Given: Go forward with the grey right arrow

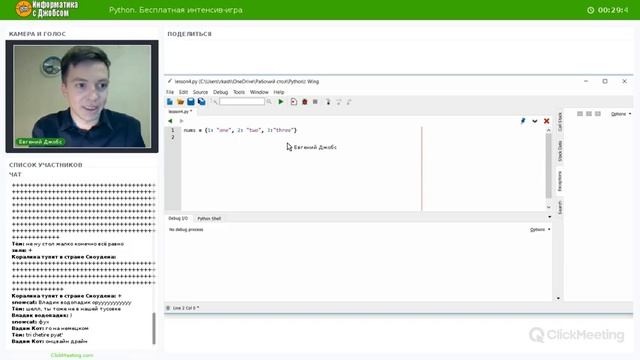Looking at the screenshot, I should tap(181, 121).
